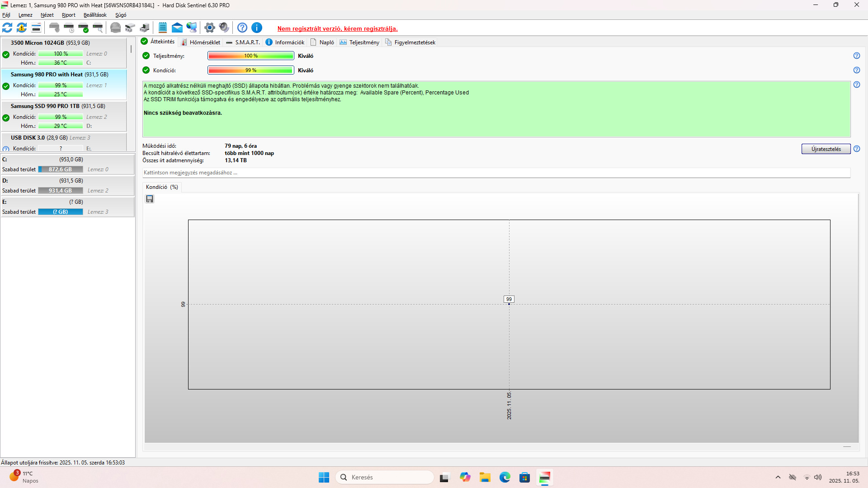Click the notepad report toolbar icon
868x488 pixels.
click(x=163, y=28)
